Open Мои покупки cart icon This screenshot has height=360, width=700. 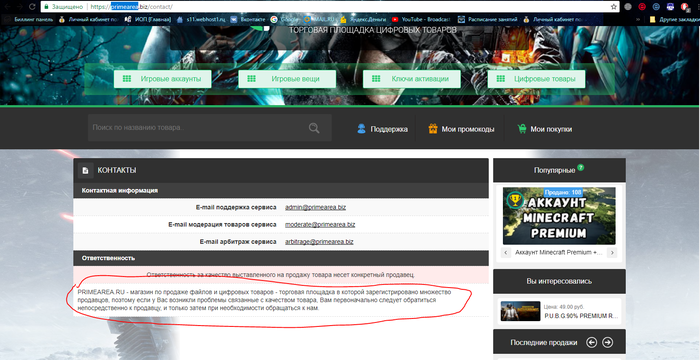click(521, 129)
